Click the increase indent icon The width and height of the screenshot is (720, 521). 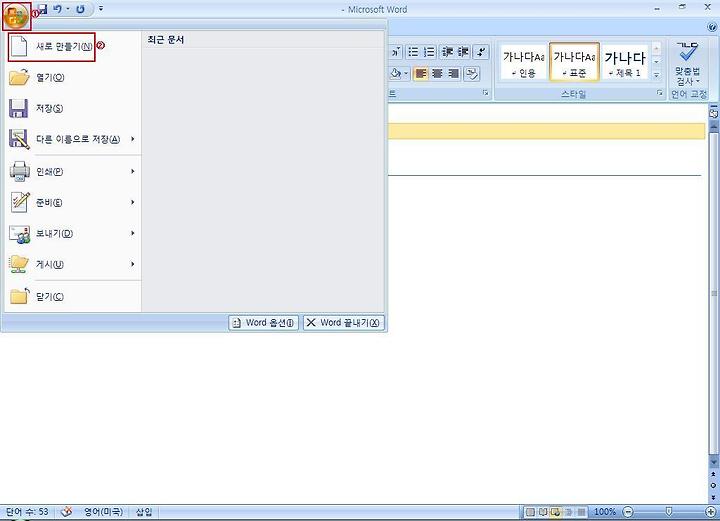(x=463, y=52)
